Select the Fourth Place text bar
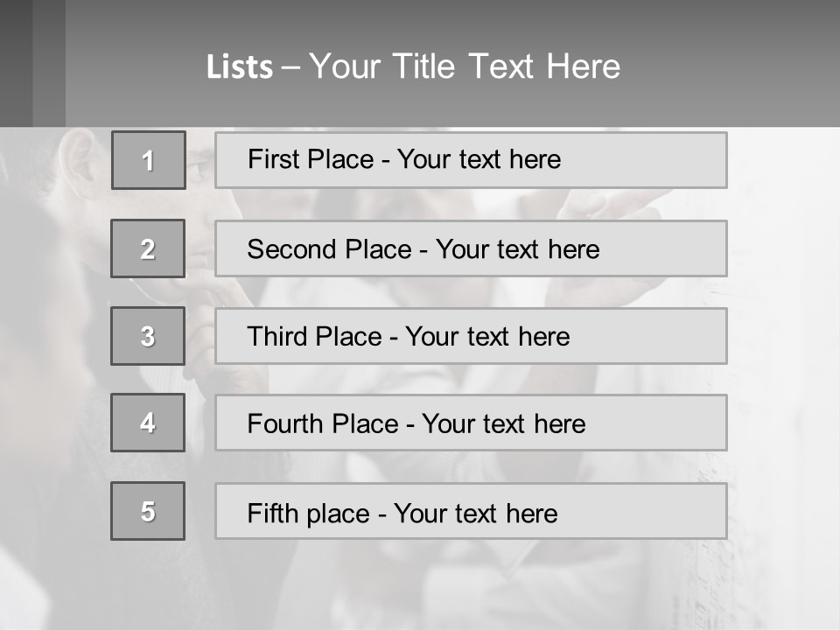The width and height of the screenshot is (840, 630). [x=471, y=423]
